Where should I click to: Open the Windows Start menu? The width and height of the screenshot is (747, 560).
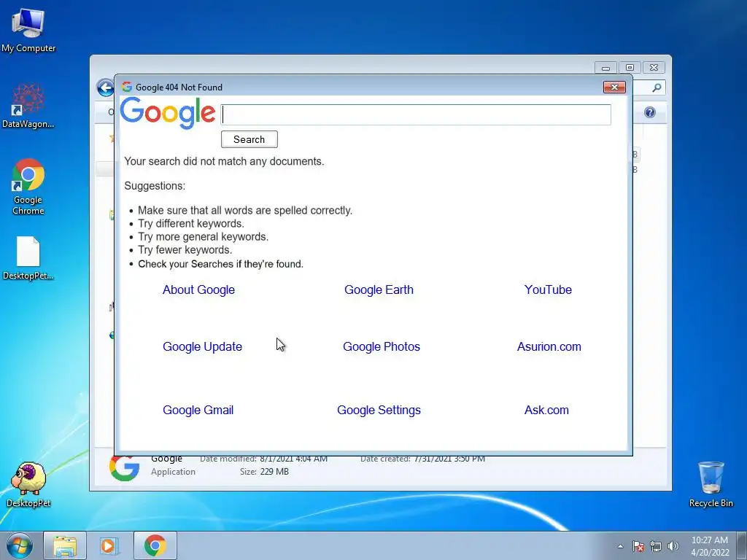tap(20, 545)
